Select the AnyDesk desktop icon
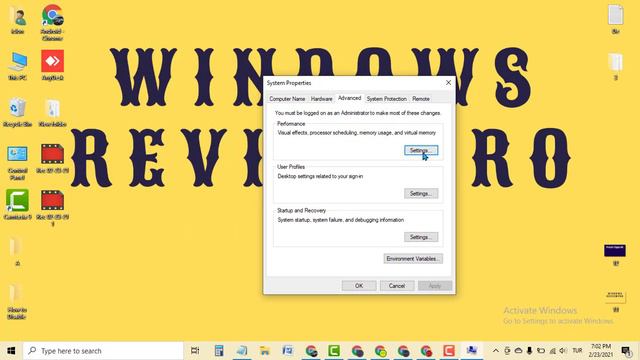 (52, 65)
